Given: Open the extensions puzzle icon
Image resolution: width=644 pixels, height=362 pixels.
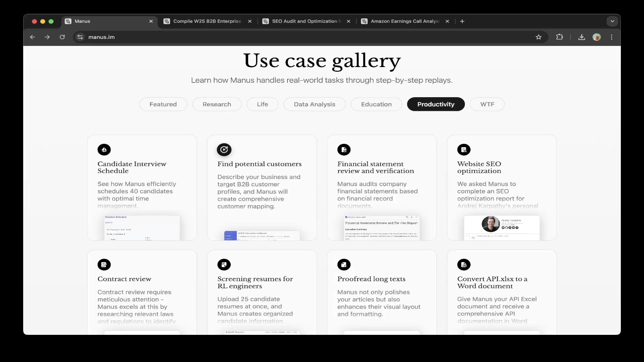Looking at the screenshot, I should click(x=560, y=37).
